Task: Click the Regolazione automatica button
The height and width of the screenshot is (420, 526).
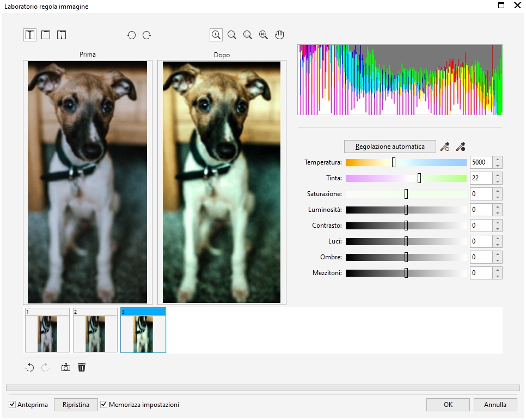Action: coord(390,147)
